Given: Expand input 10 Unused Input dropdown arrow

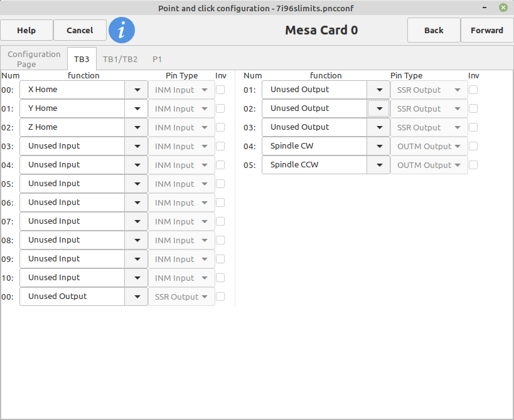Looking at the screenshot, I should pyautogui.click(x=137, y=278).
